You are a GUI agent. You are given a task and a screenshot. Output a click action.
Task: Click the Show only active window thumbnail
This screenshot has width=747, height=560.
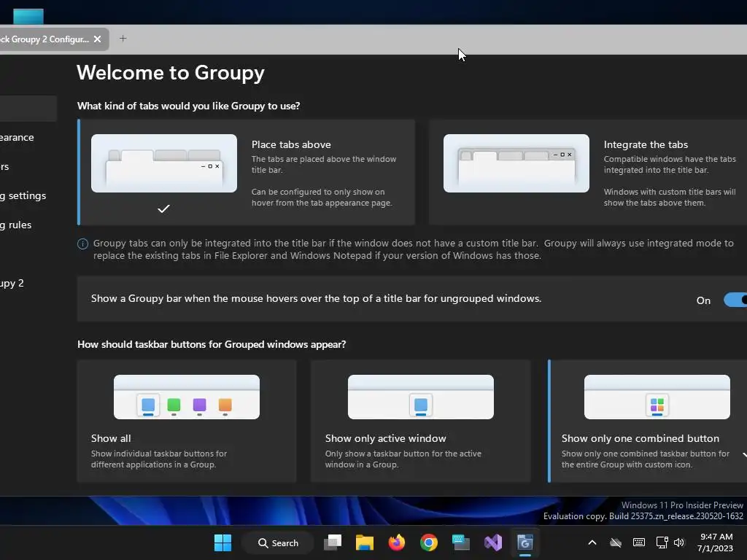pyautogui.click(x=421, y=397)
